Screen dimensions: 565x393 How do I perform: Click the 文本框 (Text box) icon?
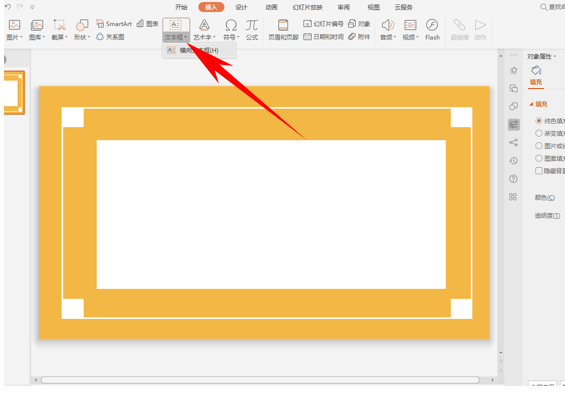(x=175, y=25)
